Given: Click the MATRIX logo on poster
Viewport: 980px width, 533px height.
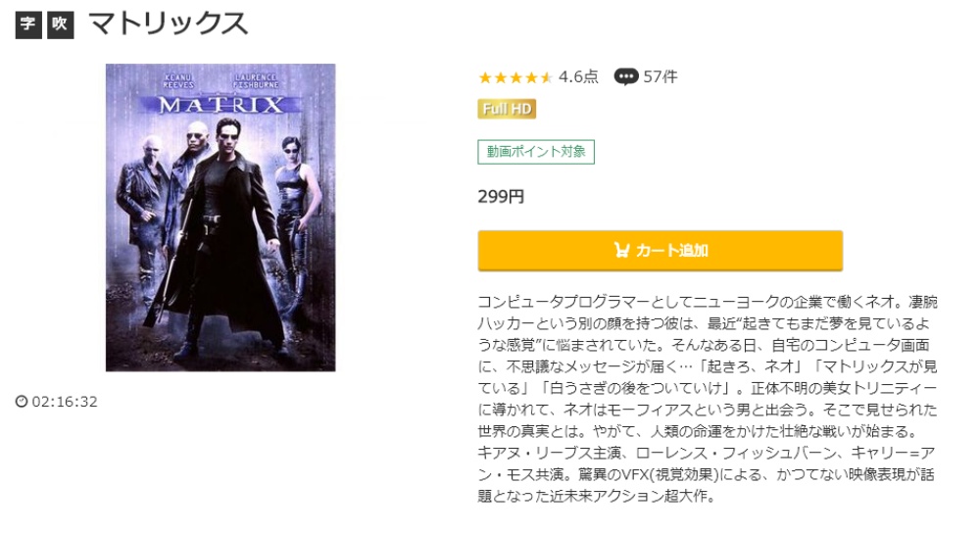Looking at the screenshot, I should click(220, 105).
